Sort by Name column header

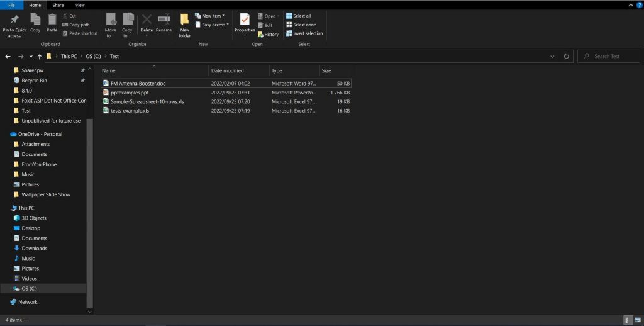[x=155, y=70]
